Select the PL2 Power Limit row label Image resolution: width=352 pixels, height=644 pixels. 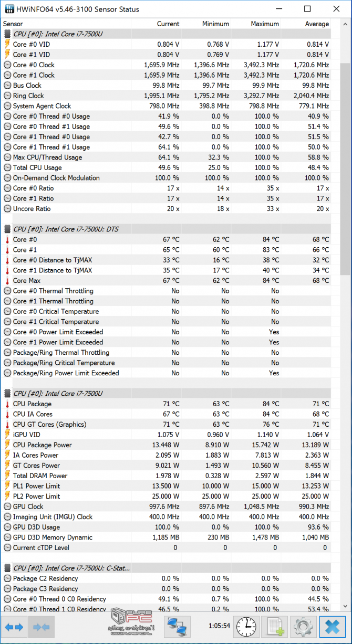pyautogui.click(x=36, y=496)
